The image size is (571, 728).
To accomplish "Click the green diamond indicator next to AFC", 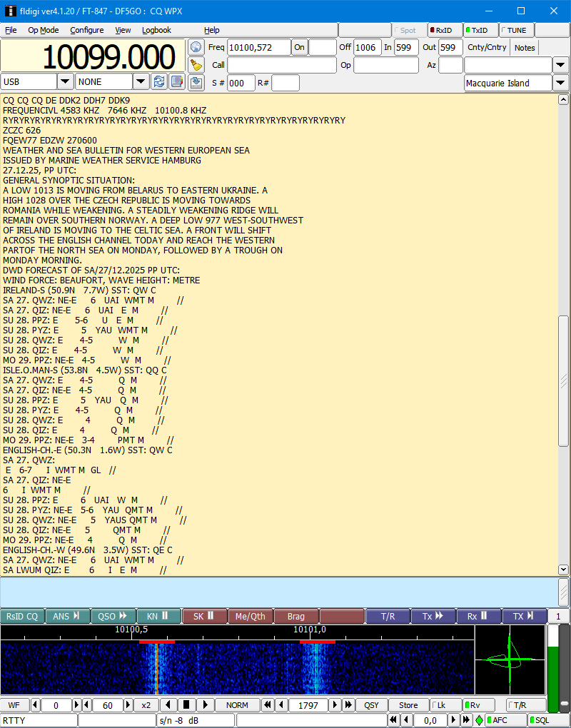I will coord(479,720).
